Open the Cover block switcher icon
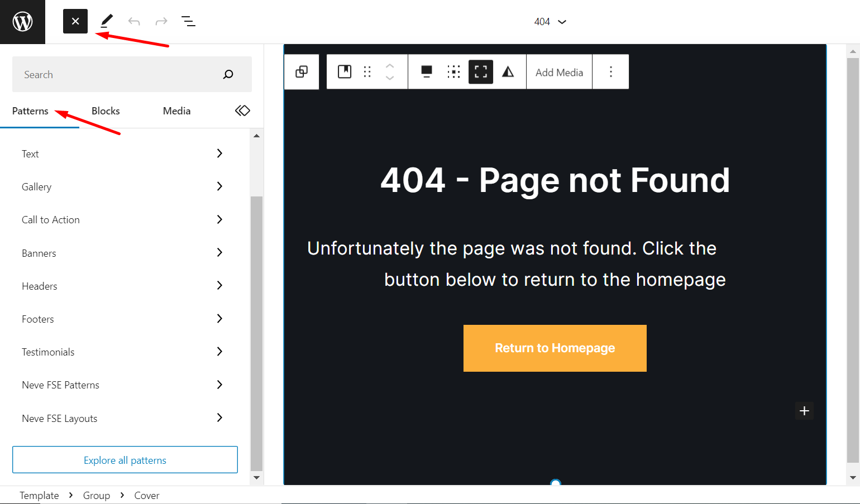The height and width of the screenshot is (504, 860). pos(345,71)
